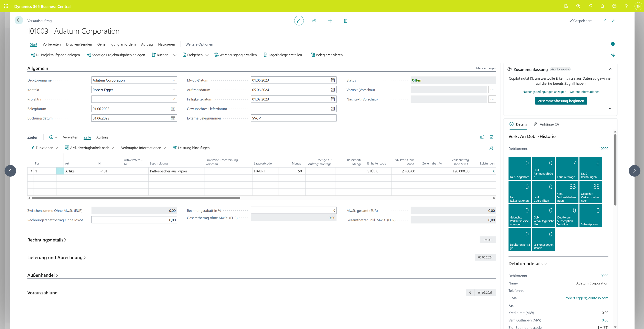The image size is (644, 329).
Task: Open Projektnr. dropdown
Action: (x=173, y=99)
